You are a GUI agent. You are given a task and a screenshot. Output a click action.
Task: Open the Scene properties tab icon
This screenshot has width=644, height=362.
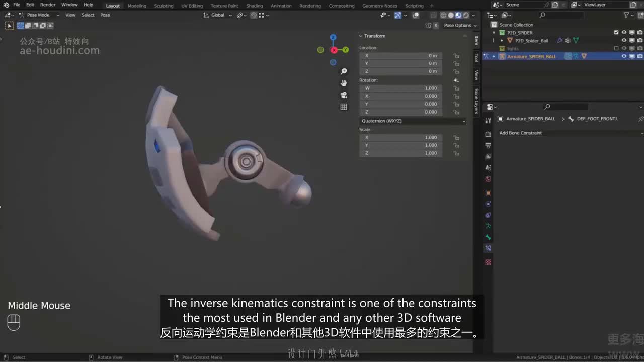click(488, 167)
